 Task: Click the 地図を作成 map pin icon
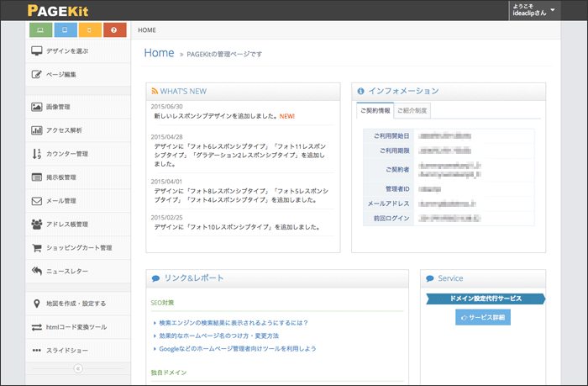point(36,304)
